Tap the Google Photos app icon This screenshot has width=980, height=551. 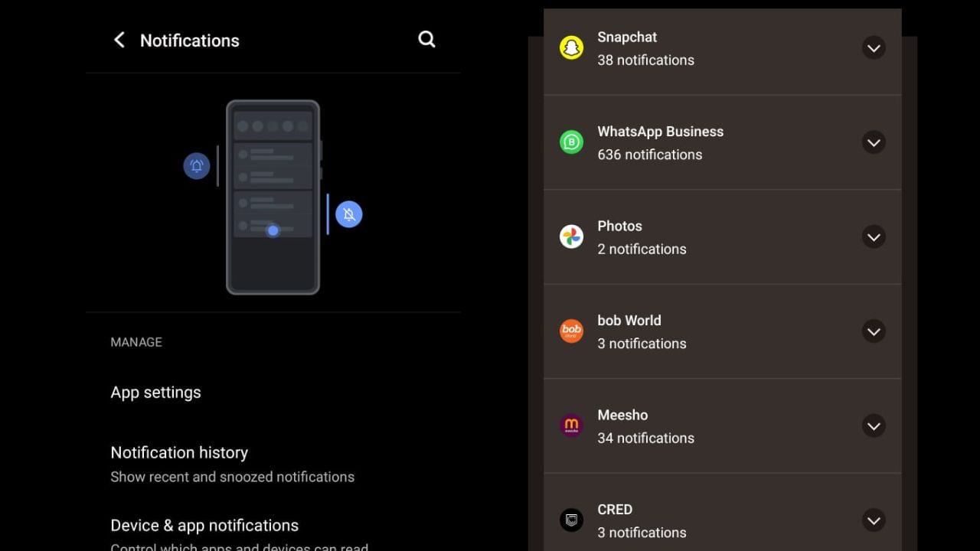pos(571,236)
